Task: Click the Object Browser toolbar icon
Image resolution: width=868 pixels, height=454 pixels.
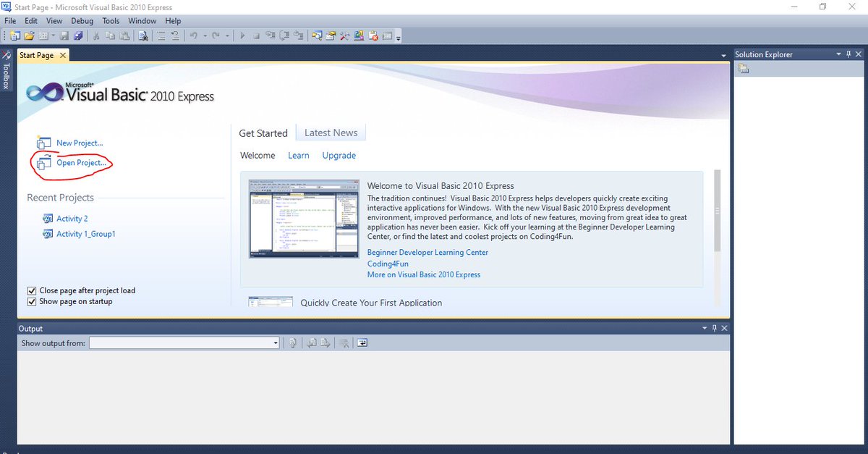Action: 359,35
